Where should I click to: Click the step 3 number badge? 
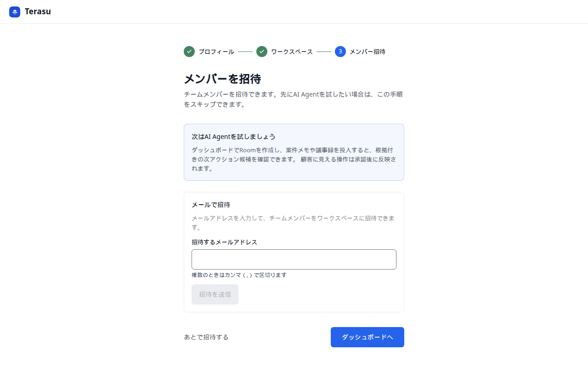click(340, 52)
